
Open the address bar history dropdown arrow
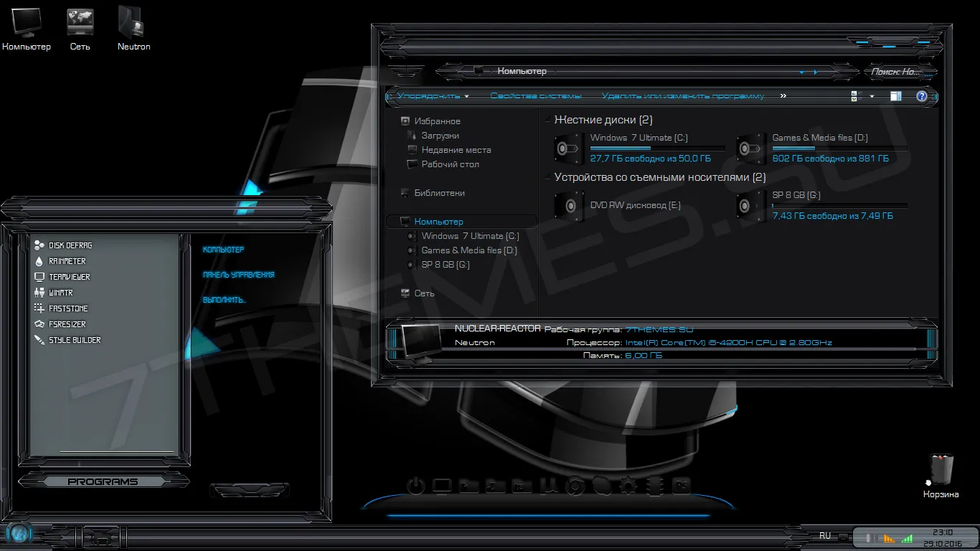[x=801, y=72]
